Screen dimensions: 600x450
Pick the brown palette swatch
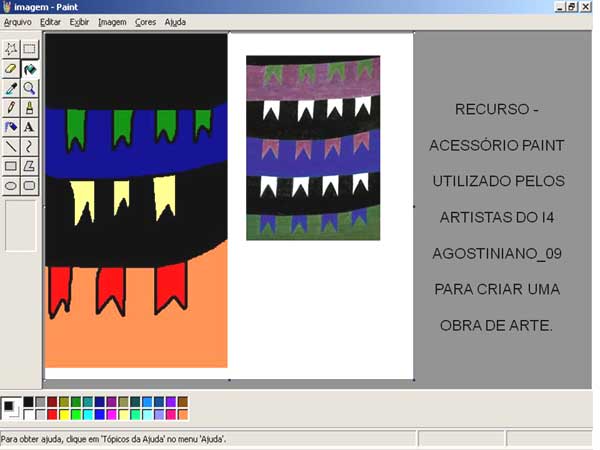click(x=183, y=402)
